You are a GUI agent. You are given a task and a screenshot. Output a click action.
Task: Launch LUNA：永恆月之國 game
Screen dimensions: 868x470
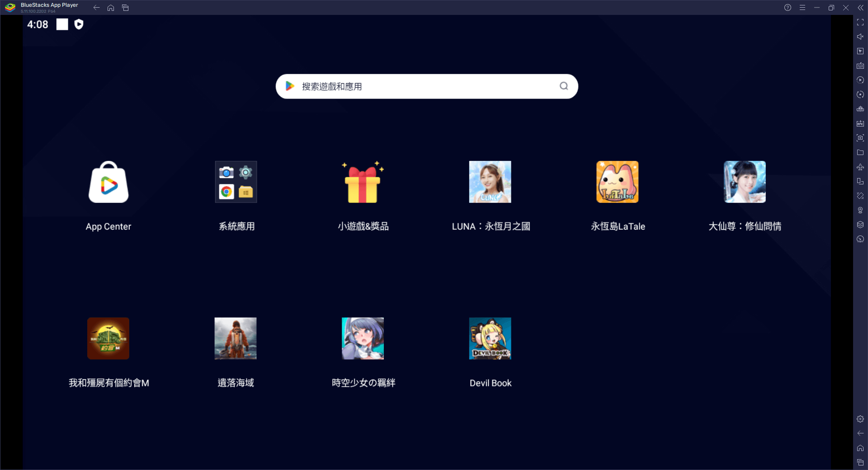[x=490, y=182]
